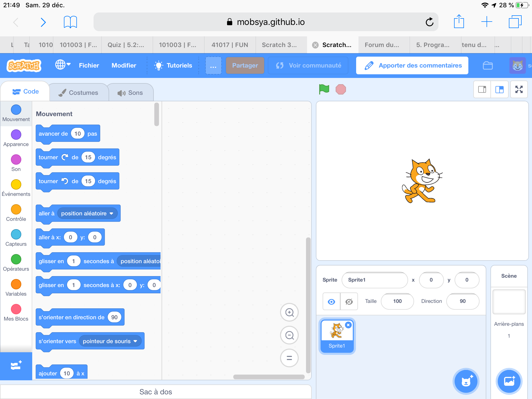Image resolution: width=532 pixels, height=399 pixels.
Task: Select the Événements block category
Action: [16, 188]
